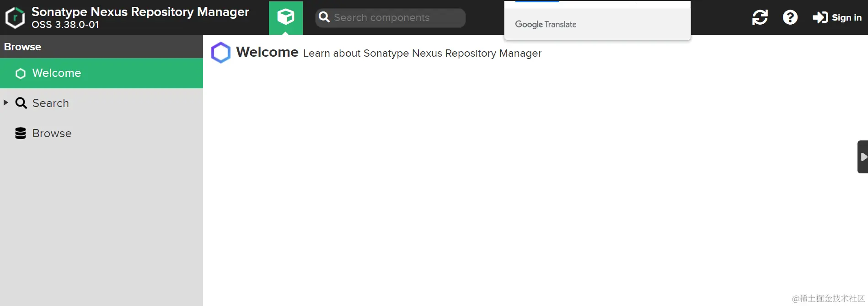This screenshot has width=868, height=306.
Task: Open Search in the sidebar
Action: point(102,103)
